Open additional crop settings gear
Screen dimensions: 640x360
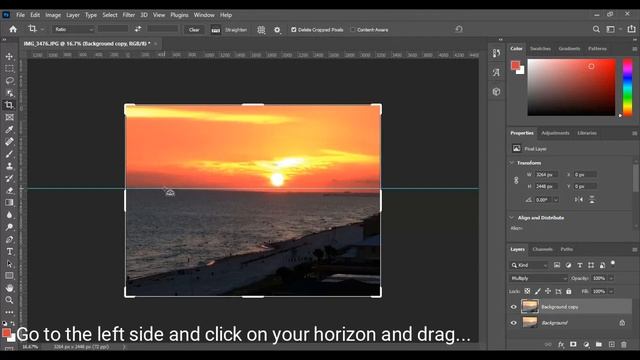click(277, 29)
